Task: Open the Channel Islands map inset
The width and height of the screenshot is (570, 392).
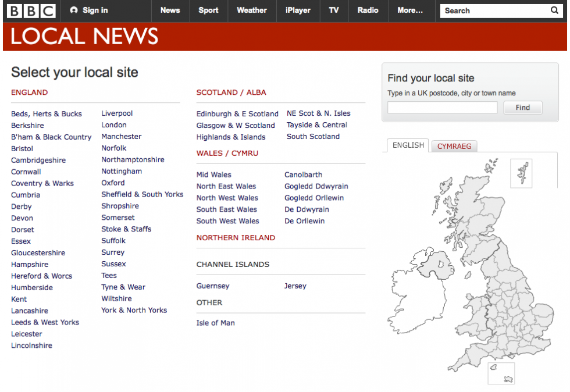Action: click(501, 373)
